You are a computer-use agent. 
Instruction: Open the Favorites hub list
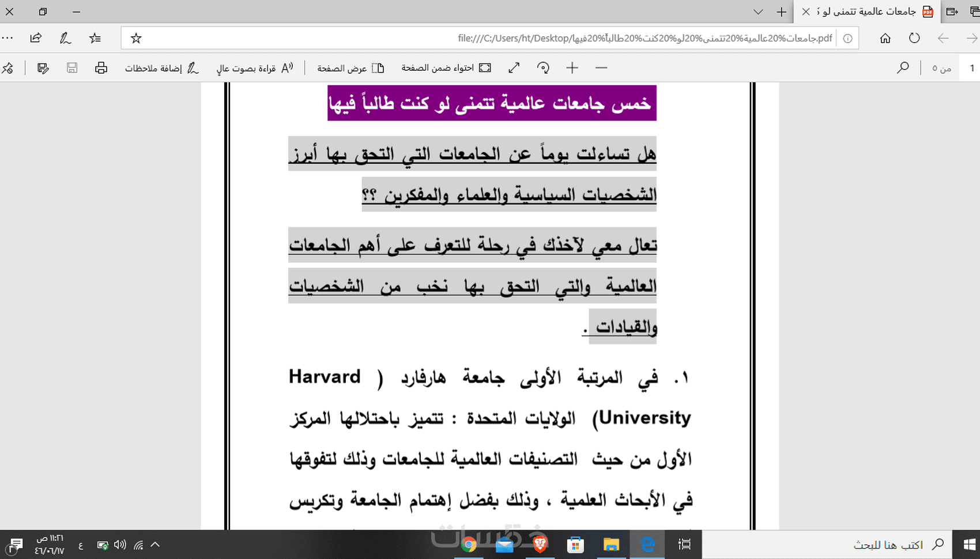(x=95, y=38)
